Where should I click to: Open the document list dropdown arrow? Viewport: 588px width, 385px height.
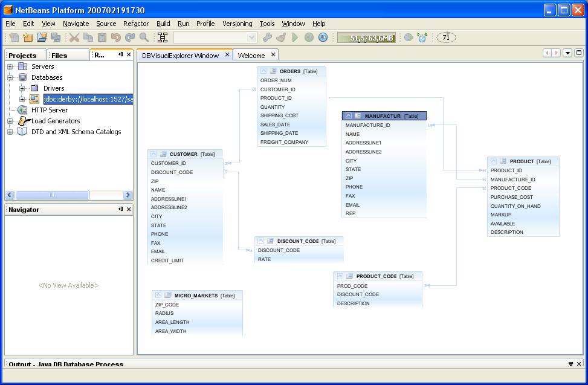click(x=567, y=53)
